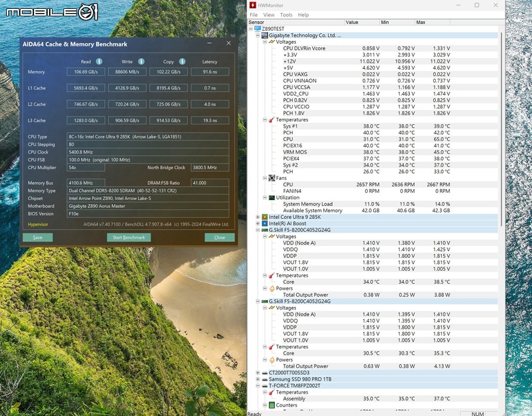Click Start Benchmark button

[129, 237]
